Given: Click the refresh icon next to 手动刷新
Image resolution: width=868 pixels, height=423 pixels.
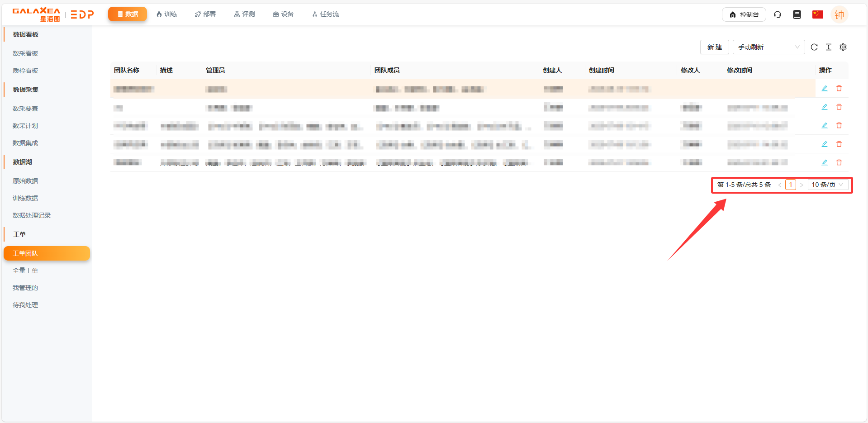Looking at the screenshot, I should [x=814, y=47].
